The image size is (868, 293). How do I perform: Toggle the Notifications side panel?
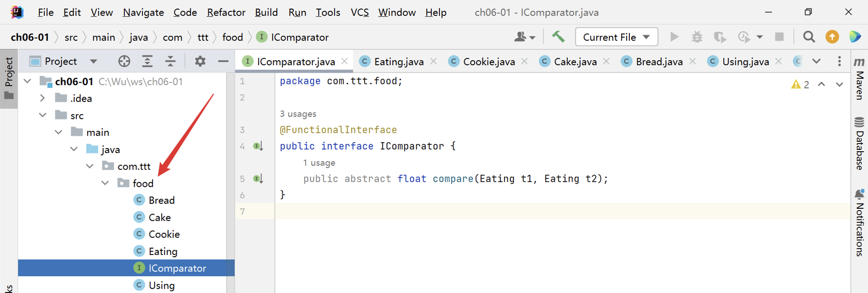[859, 223]
